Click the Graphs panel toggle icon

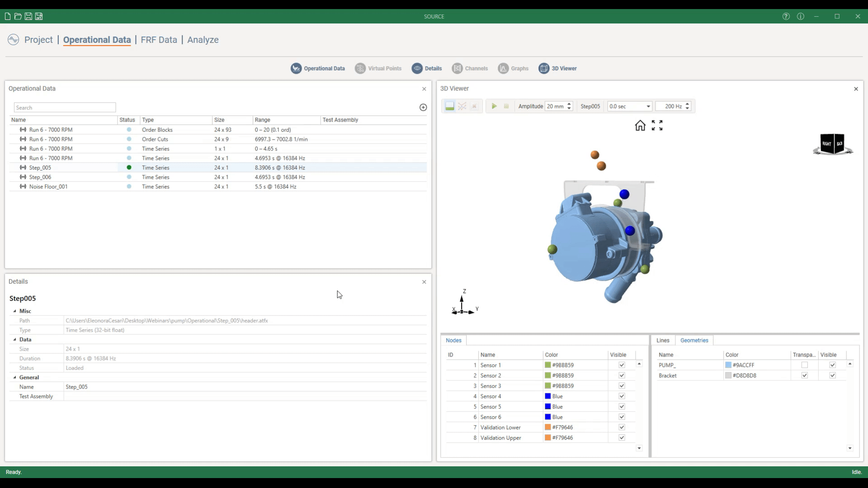pos(503,69)
